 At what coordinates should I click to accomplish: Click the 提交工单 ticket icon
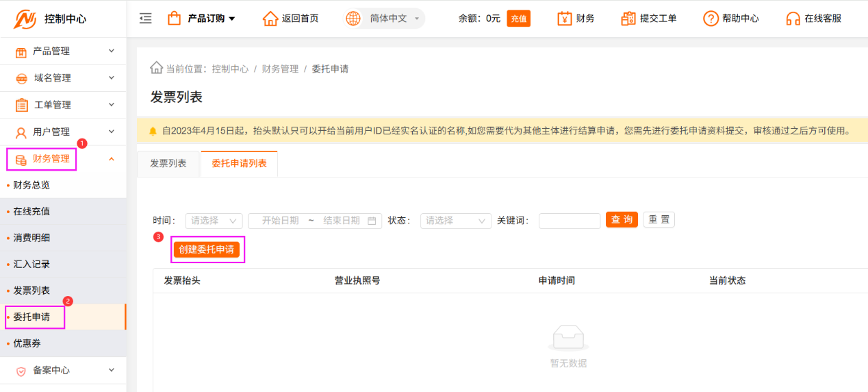[x=628, y=19]
